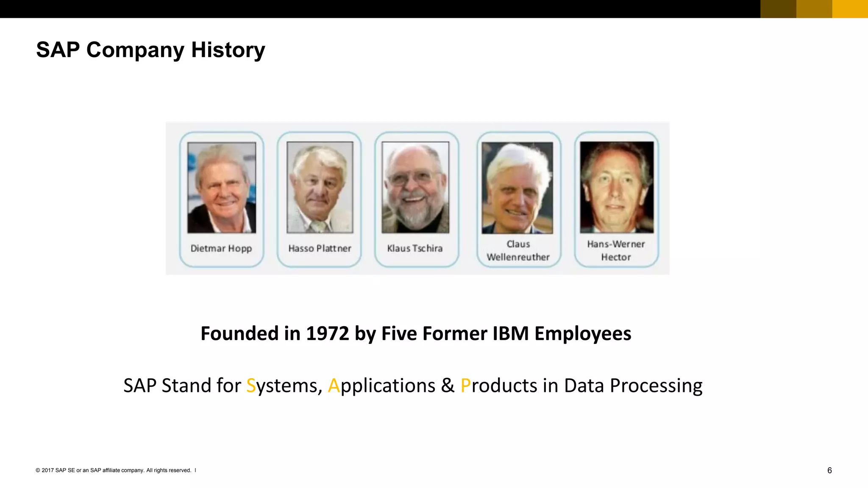This screenshot has height=488, width=868.
Task: Click the Klaus Tschira caption text
Action: coord(415,248)
